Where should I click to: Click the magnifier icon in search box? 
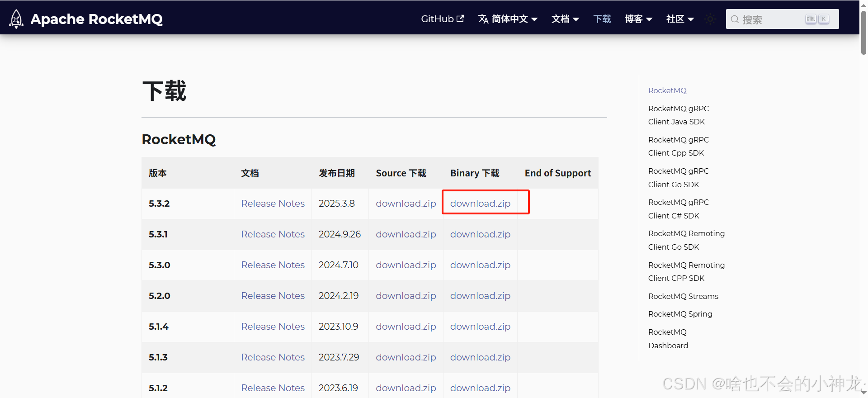735,19
